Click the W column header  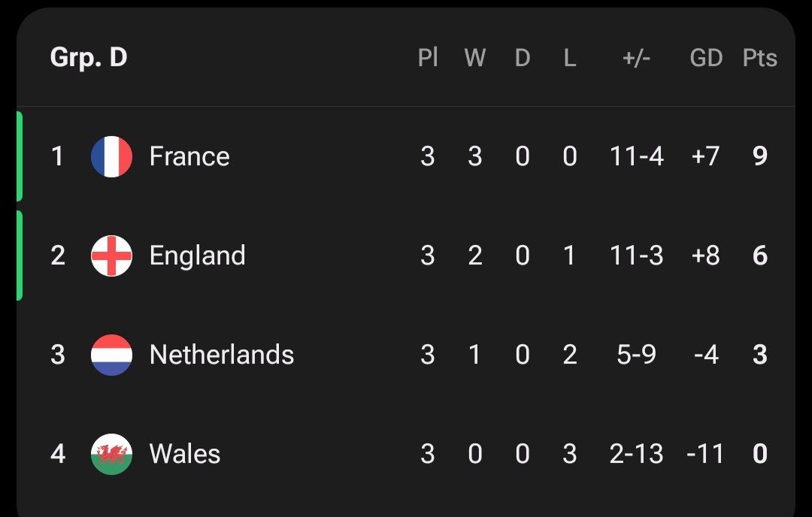pos(474,58)
